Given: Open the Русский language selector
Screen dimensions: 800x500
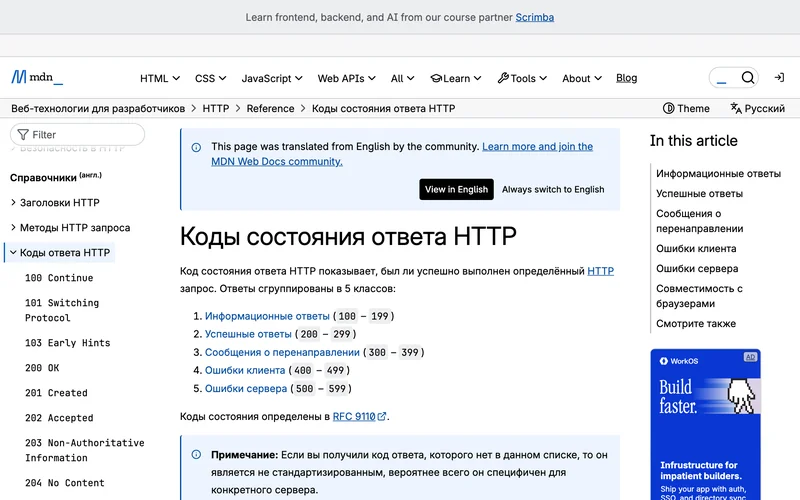Looking at the screenshot, I should tap(758, 108).
